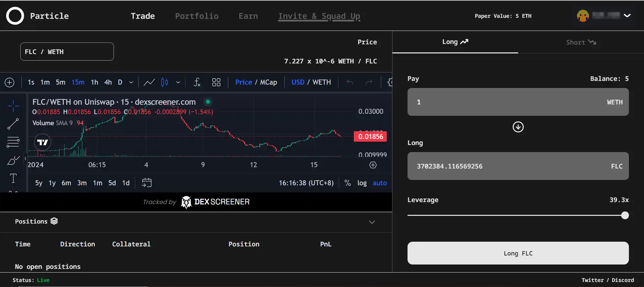
Task: Click the Positions layers icon
Action: 54,221
